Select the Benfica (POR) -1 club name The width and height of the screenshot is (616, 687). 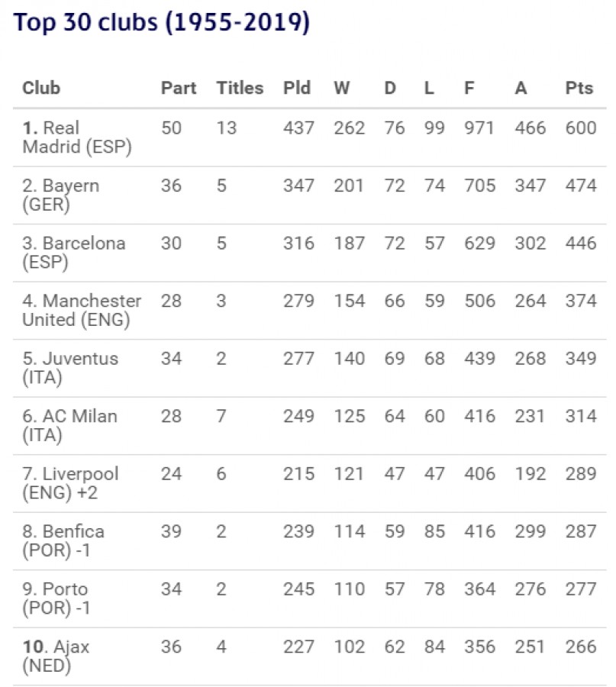point(64,541)
